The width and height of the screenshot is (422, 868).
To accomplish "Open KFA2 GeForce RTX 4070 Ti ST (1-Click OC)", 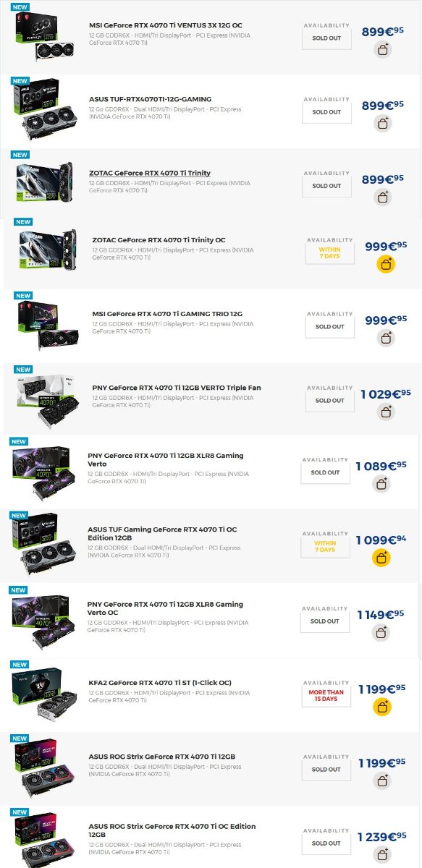I will [160, 683].
